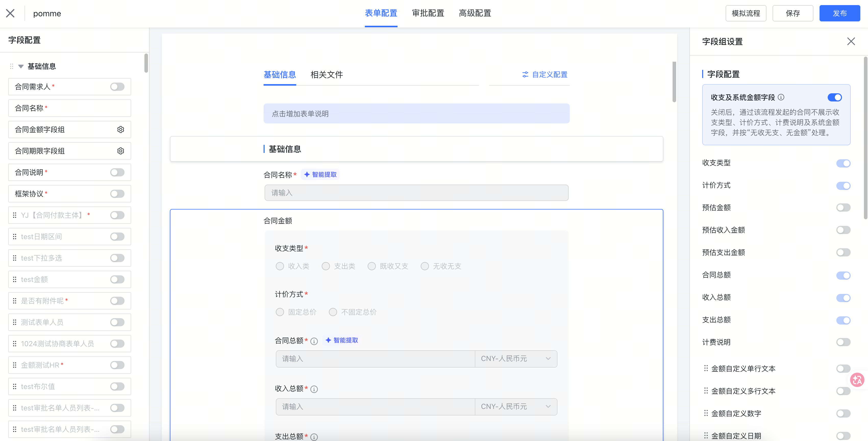The height and width of the screenshot is (441, 868).
Task: Click drag handle of test布尔值 field
Action: [15, 386]
